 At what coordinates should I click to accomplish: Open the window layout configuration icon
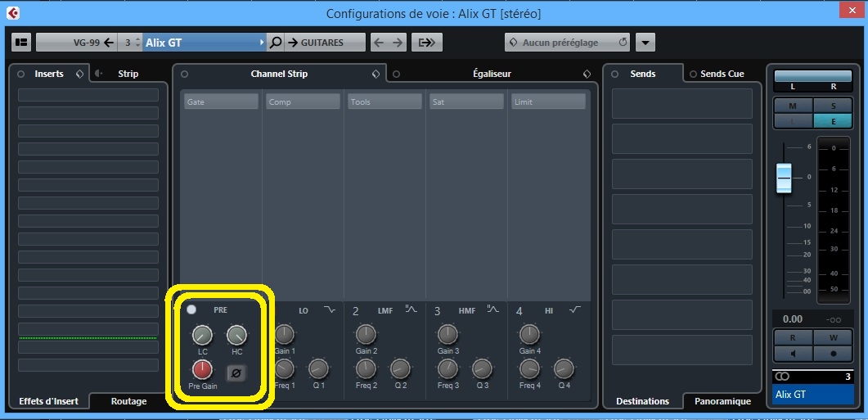point(21,42)
